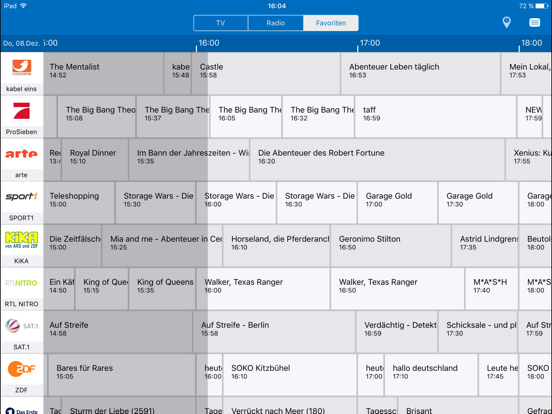
Task: Tap the SPORT1 channel logo
Action: [22, 197]
